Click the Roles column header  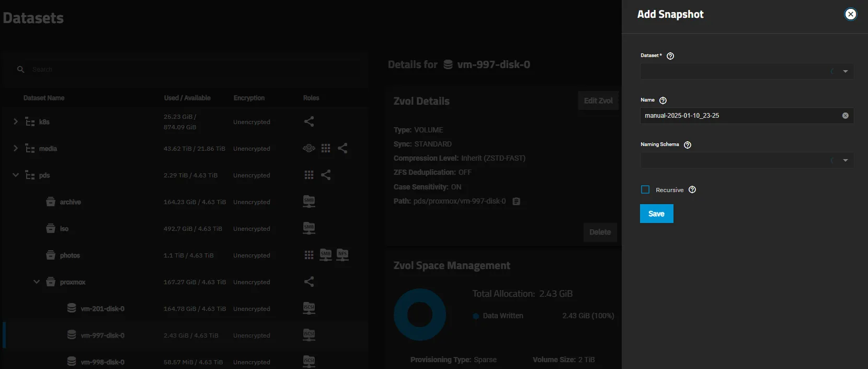click(x=311, y=98)
